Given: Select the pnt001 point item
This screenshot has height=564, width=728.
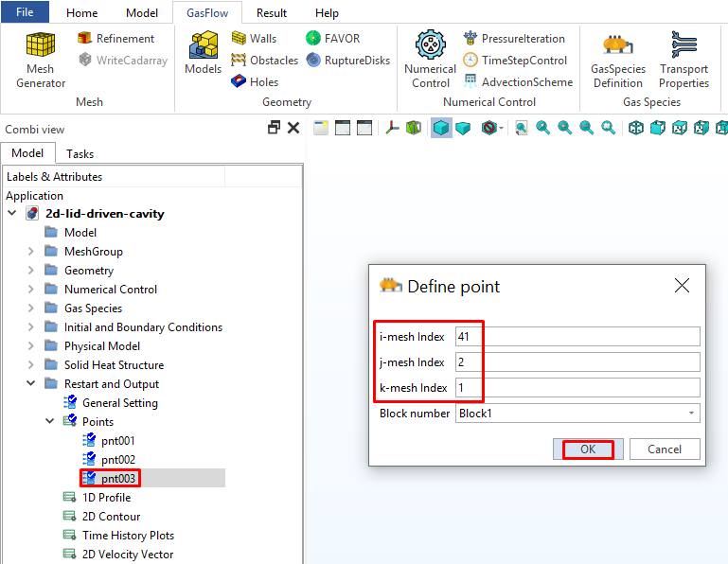Looking at the screenshot, I should coord(118,441).
